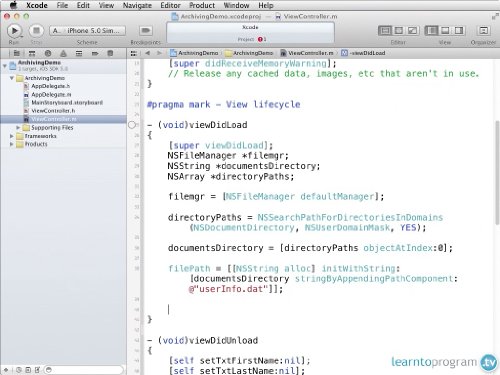Toggle the Navigator pane view button
This screenshot has height=375, width=500.
coord(431,31)
